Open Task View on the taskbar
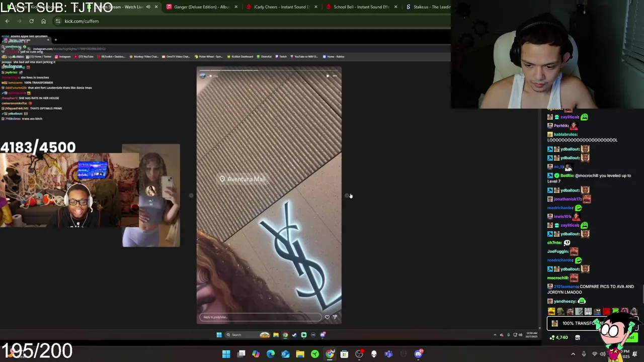Viewport: 644px width, 362px height. coord(242,354)
